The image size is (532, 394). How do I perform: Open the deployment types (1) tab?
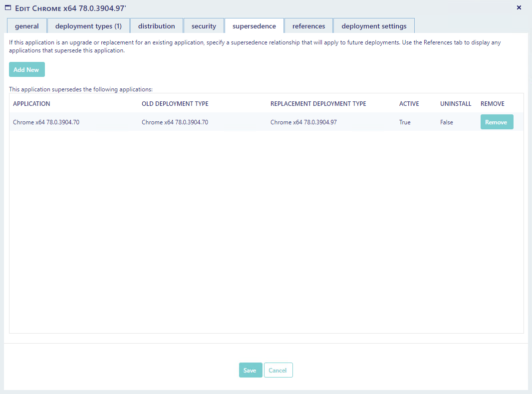tap(88, 26)
